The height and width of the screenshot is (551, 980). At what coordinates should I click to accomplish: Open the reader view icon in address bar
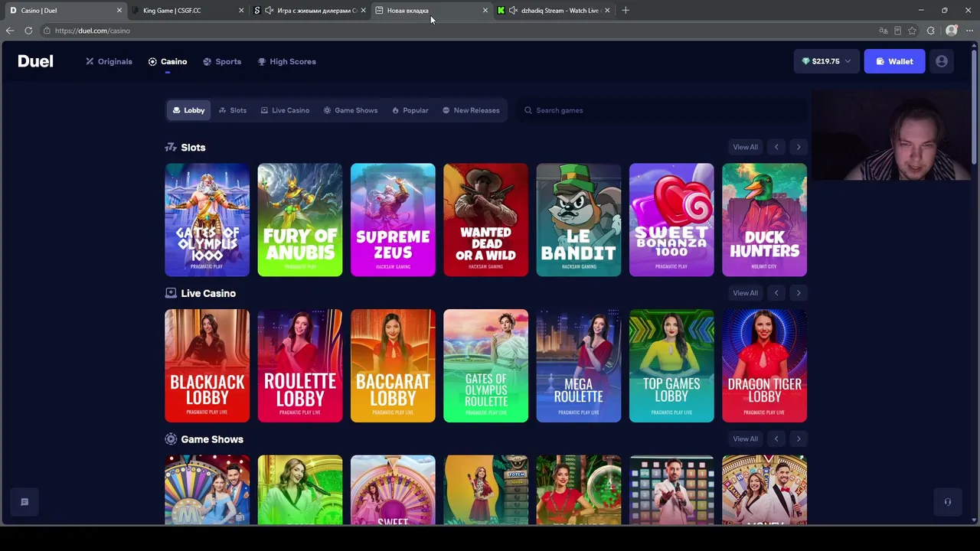coord(897,31)
